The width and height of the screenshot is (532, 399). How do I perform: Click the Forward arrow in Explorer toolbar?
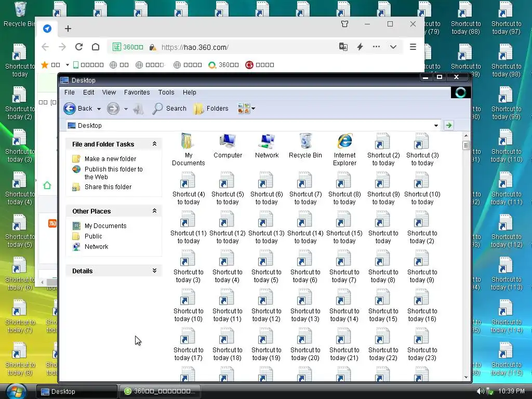point(113,109)
